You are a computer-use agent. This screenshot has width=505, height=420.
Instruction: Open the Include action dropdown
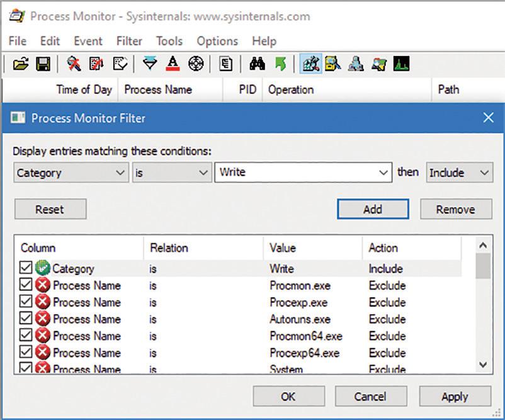tap(460, 173)
